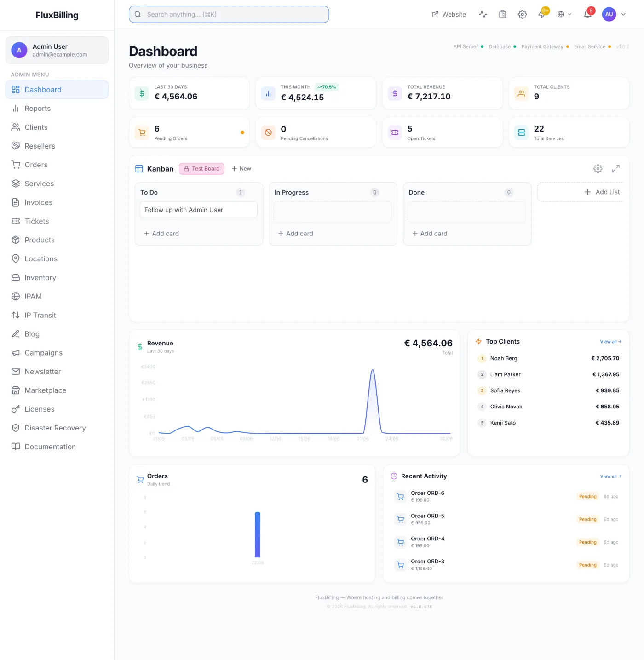Click the Total Revenue dollar icon
The height and width of the screenshot is (660, 644).
click(x=395, y=93)
